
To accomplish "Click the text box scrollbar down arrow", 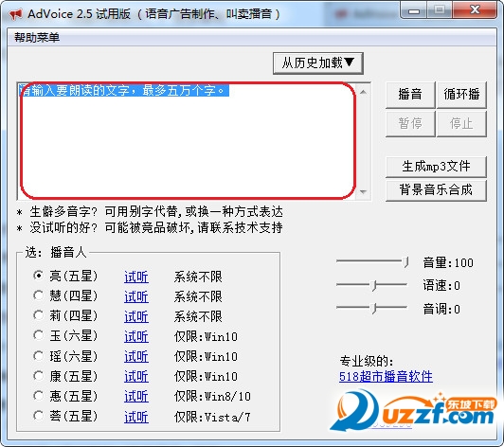I will 364,192.
